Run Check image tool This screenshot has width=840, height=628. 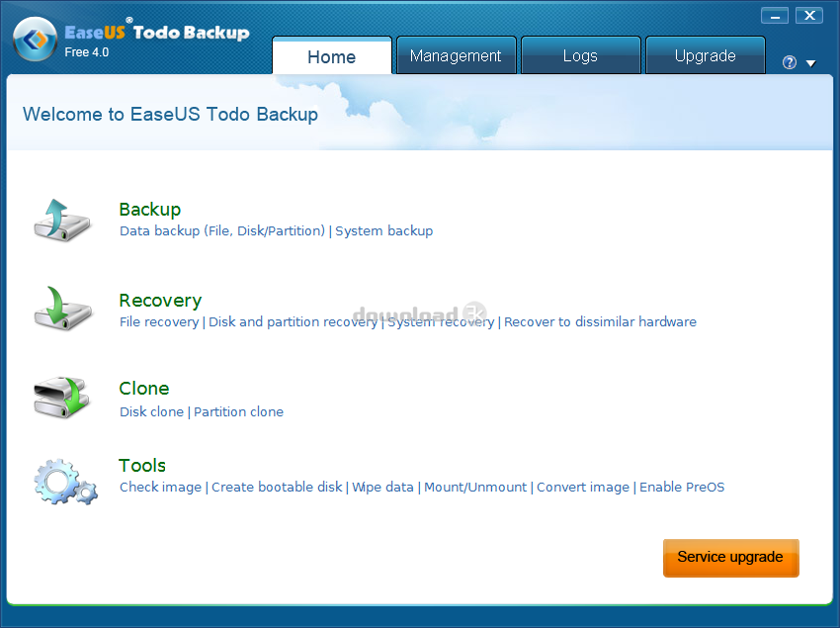[161, 487]
